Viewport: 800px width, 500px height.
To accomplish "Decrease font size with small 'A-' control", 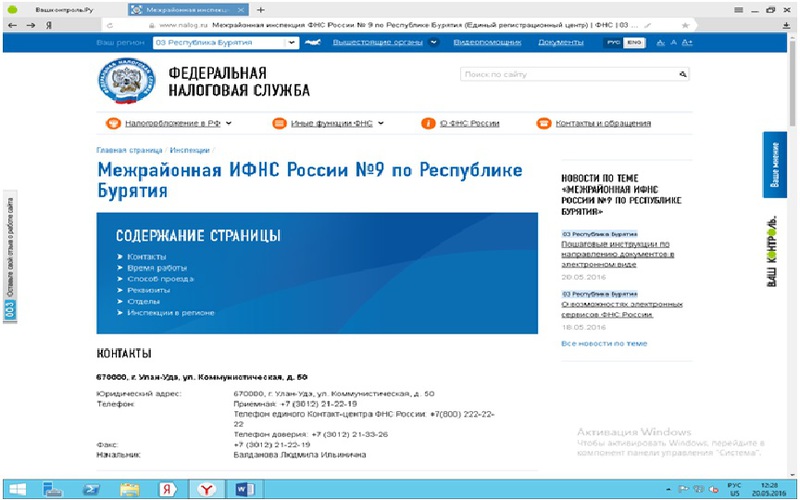I will coord(660,42).
